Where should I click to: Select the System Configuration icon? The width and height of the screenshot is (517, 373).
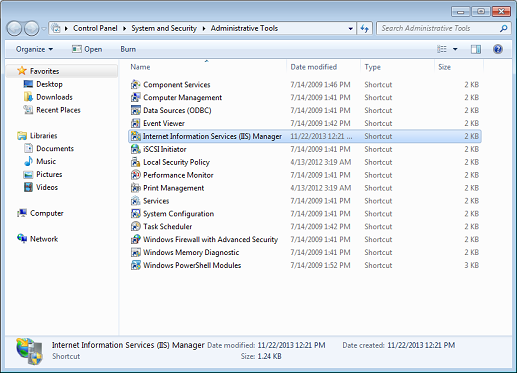point(135,214)
